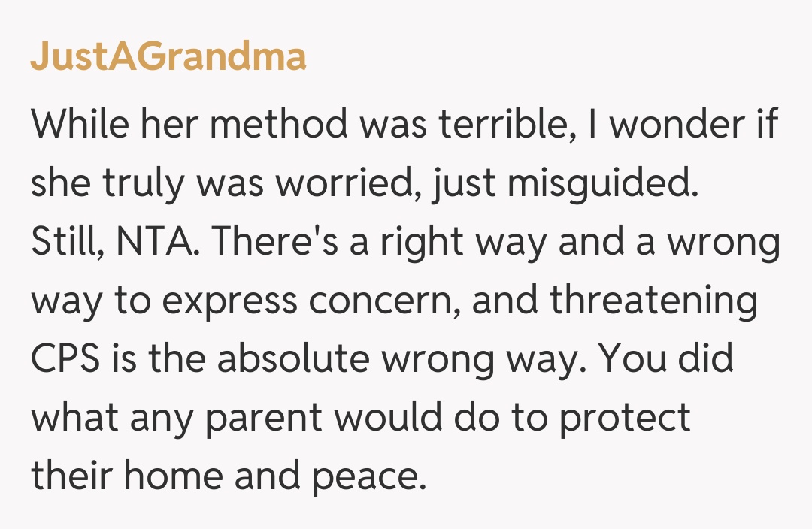Screen dimensions: 812x529
Task: Click the word "protect" in the comment
Action: pyautogui.click(x=624, y=418)
